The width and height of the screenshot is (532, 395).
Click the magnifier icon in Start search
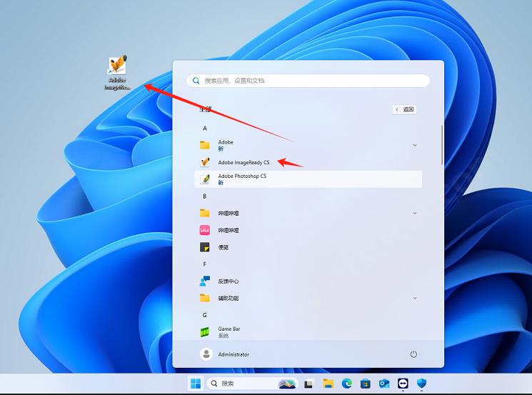pos(196,81)
